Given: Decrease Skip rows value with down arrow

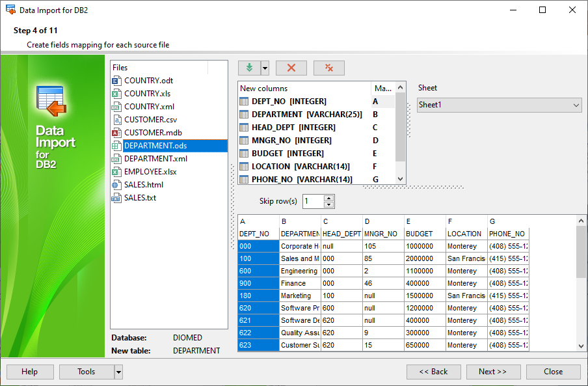Looking at the screenshot, I should coord(329,205).
